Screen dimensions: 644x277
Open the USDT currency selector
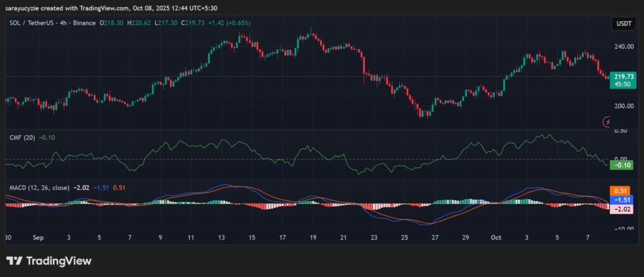coord(621,24)
